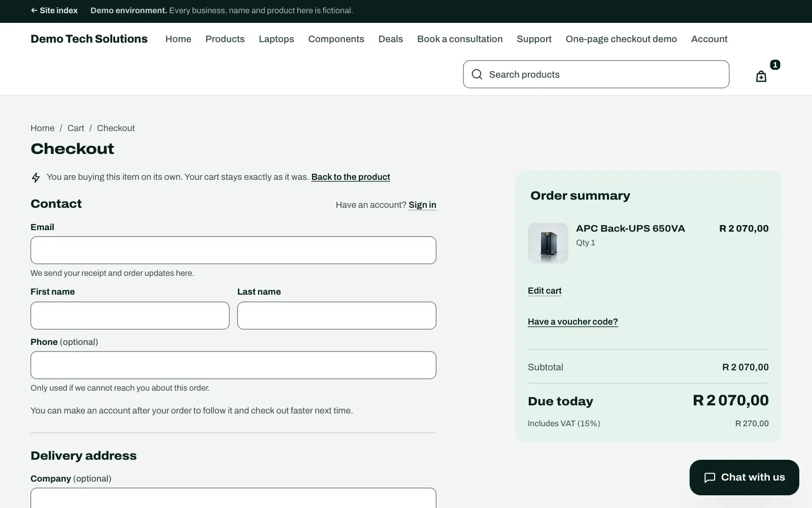Viewport: 812px width, 508px height.
Task: Click the chat bubble icon
Action: coord(709,478)
